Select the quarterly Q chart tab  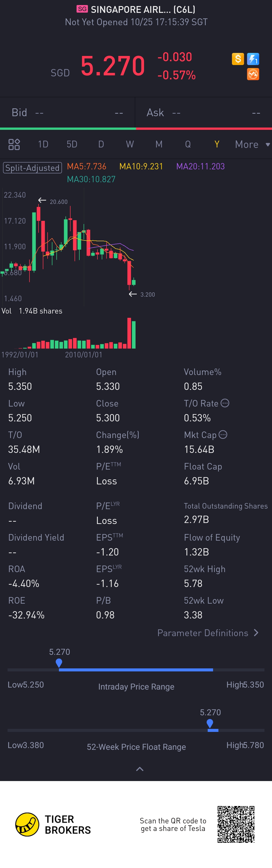[188, 144]
